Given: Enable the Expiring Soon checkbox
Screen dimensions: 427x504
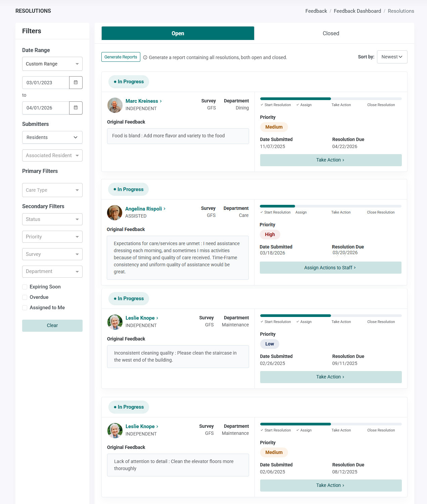Looking at the screenshot, I should pos(25,287).
